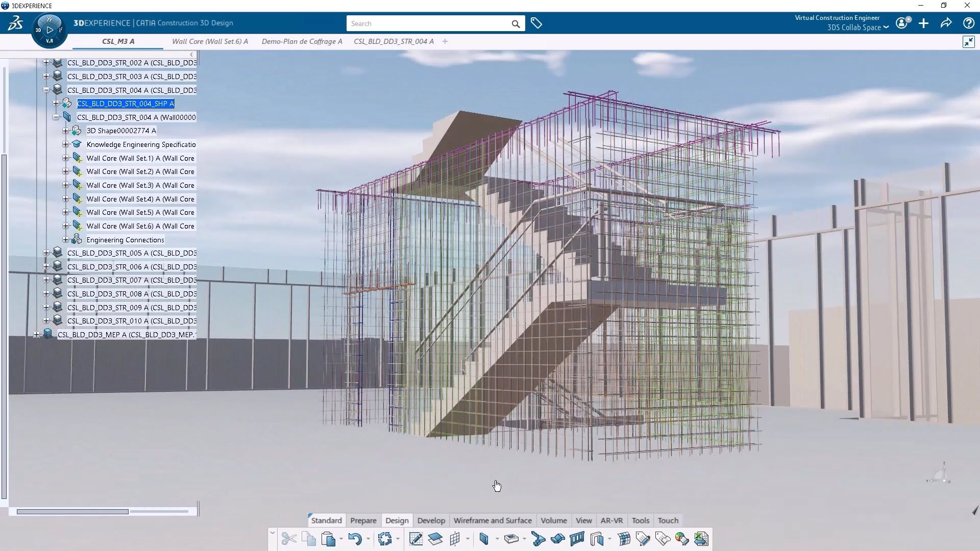Click the Wall tool icon
Viewport: 980px width, 551px height.
point(484,539)
